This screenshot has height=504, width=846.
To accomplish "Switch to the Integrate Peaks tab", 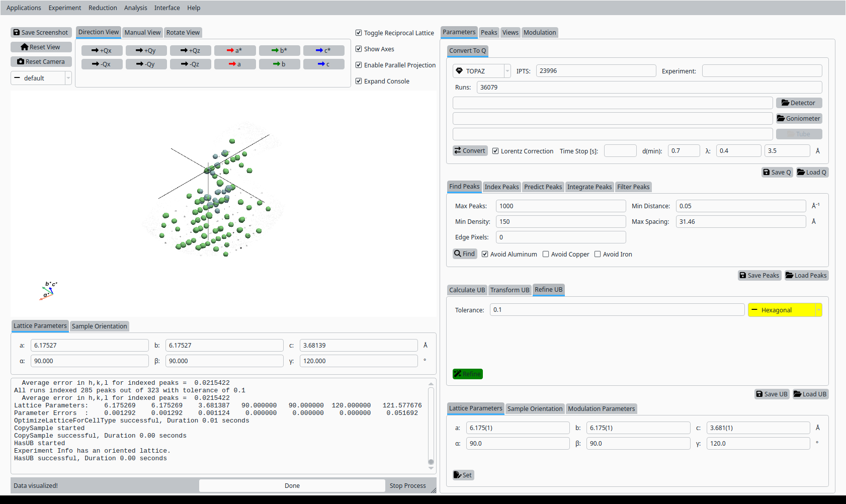I will pos(589,187).
